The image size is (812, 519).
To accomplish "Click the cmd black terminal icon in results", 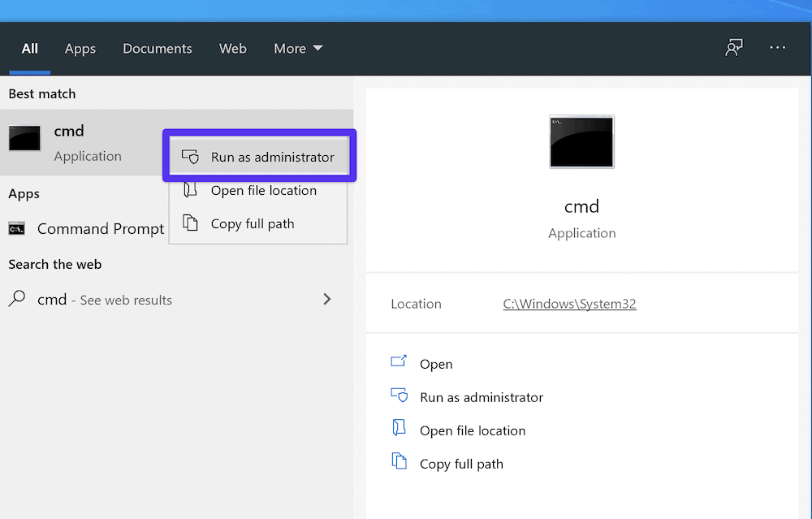I will (x=24, y=138).
